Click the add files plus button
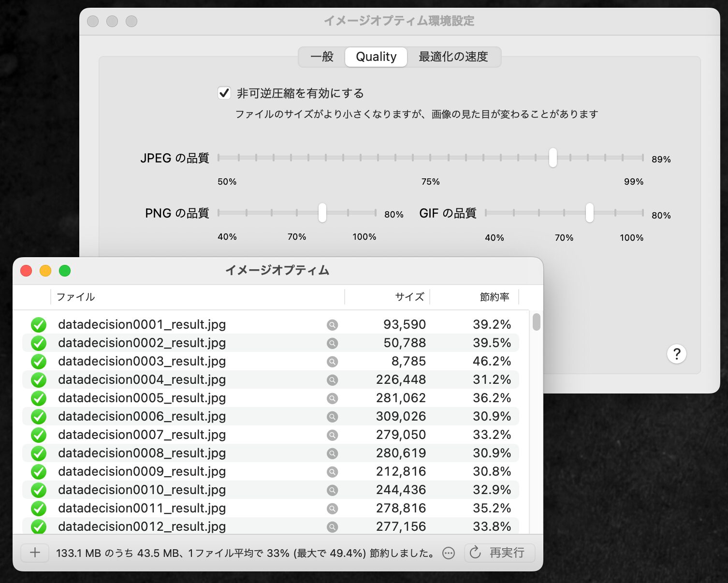728x583 pixels. pos(35,553)
